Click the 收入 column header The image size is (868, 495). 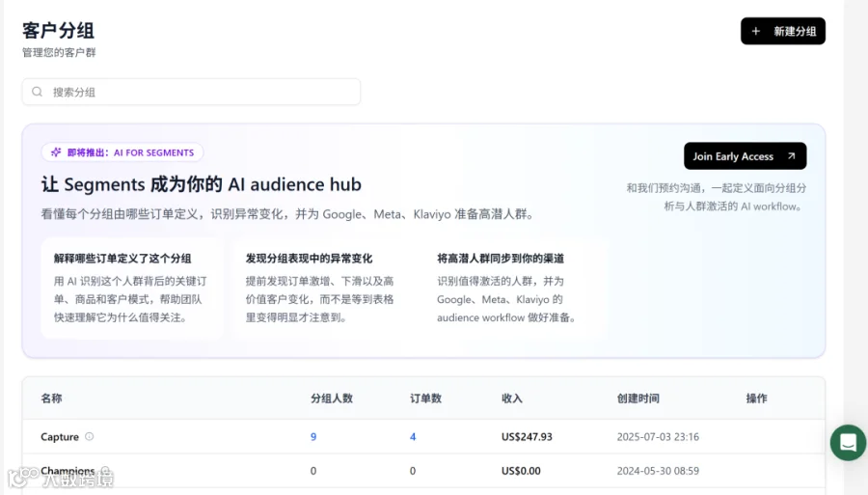tap(512, 399)
